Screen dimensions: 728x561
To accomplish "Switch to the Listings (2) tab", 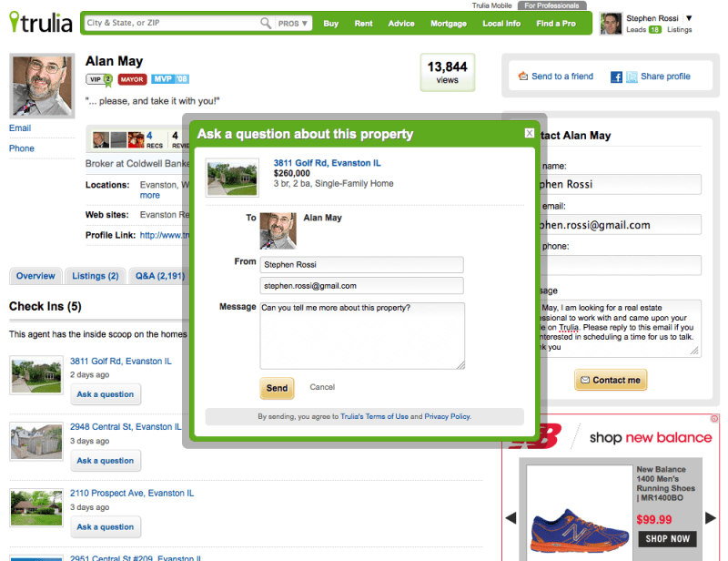I will pyautogui.click(x=96, y=276).
